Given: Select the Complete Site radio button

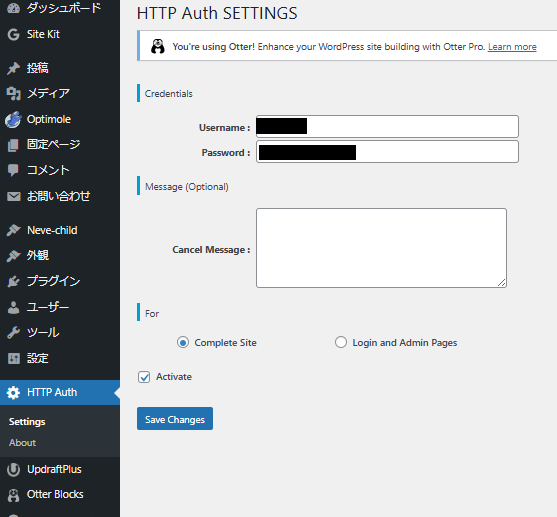Looking at the screenshot, I should point(183,343).
